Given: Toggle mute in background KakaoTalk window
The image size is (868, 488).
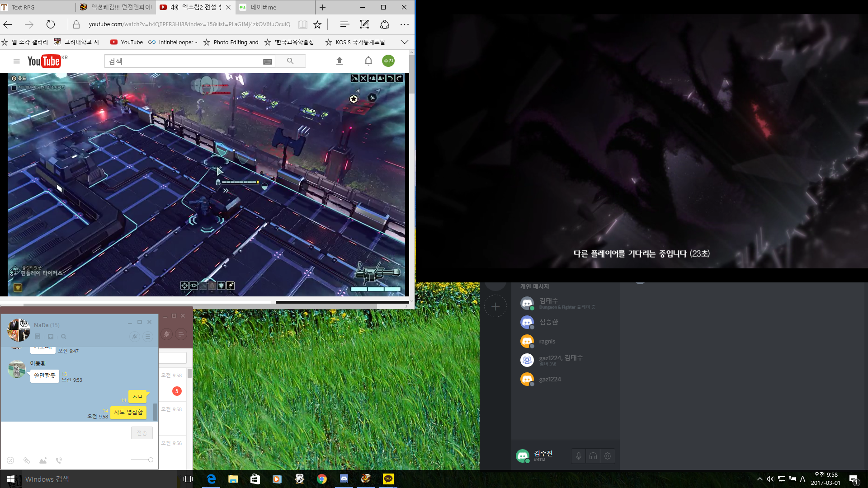Looking at the screenshot, I should point(167,334).
